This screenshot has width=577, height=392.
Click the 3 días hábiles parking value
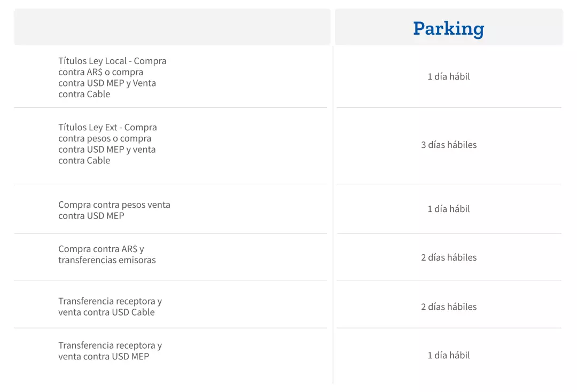pos(449,145)
